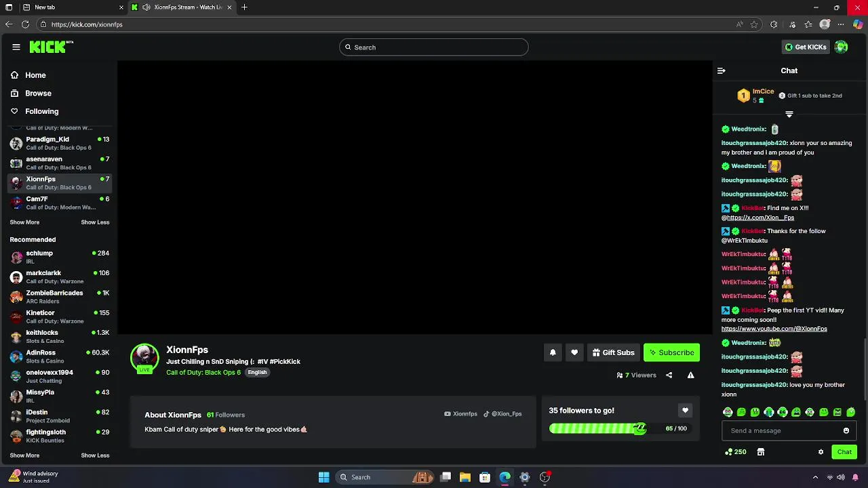Click read aloud icon in address bar
868x488 pixels.
[739, 24]
